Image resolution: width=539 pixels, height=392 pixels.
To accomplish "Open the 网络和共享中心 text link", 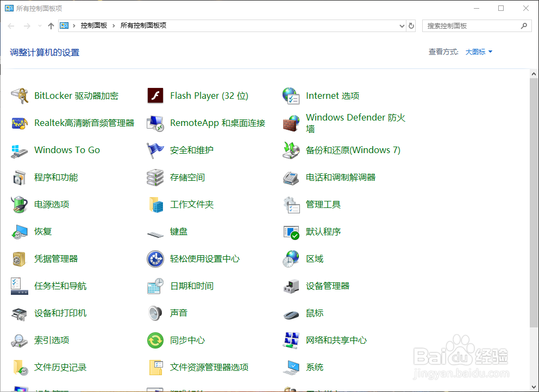I will point(336,340).
